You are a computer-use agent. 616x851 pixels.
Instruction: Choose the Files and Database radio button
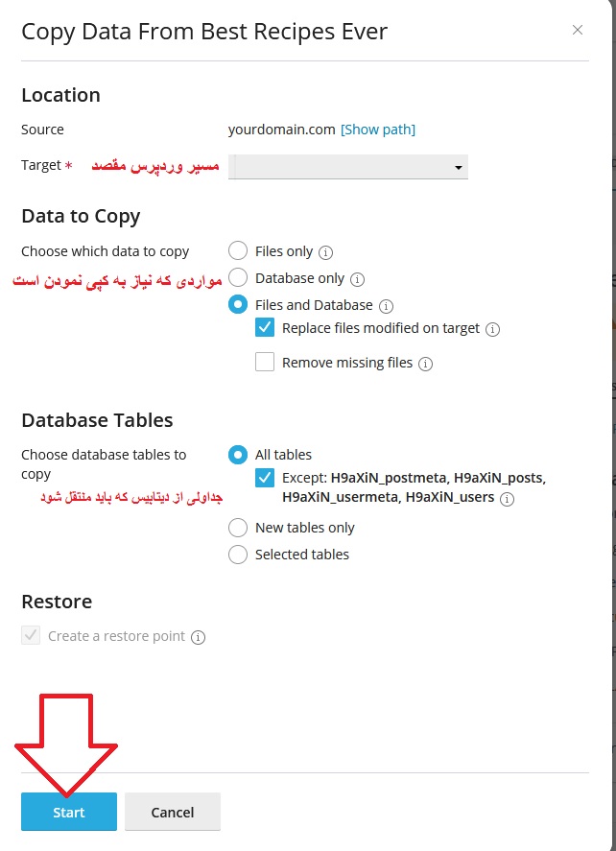pos(238,305)
